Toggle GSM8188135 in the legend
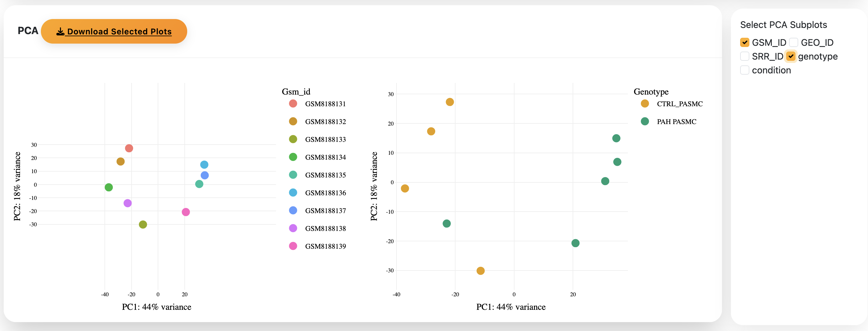 click(325, 175)
